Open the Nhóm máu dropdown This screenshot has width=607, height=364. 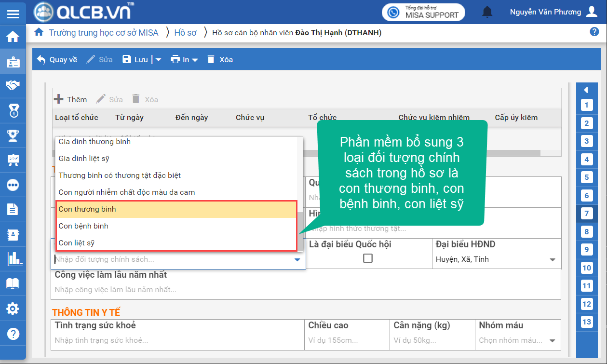coord(553,340)
